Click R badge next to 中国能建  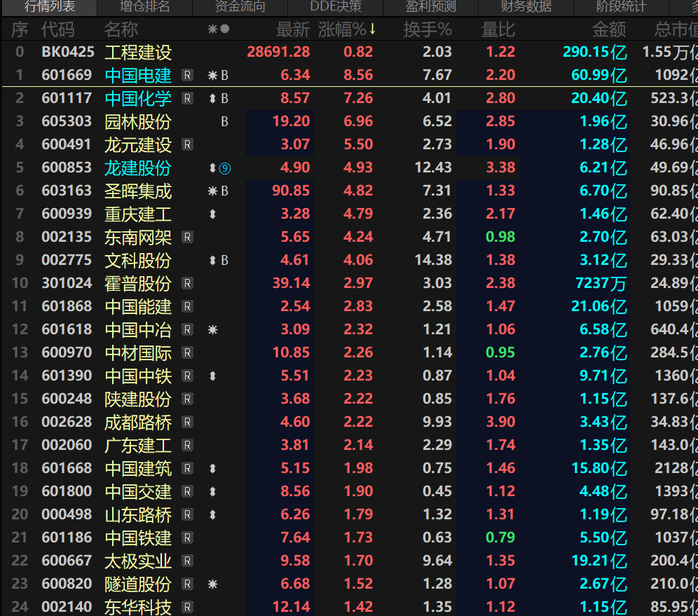187,307
